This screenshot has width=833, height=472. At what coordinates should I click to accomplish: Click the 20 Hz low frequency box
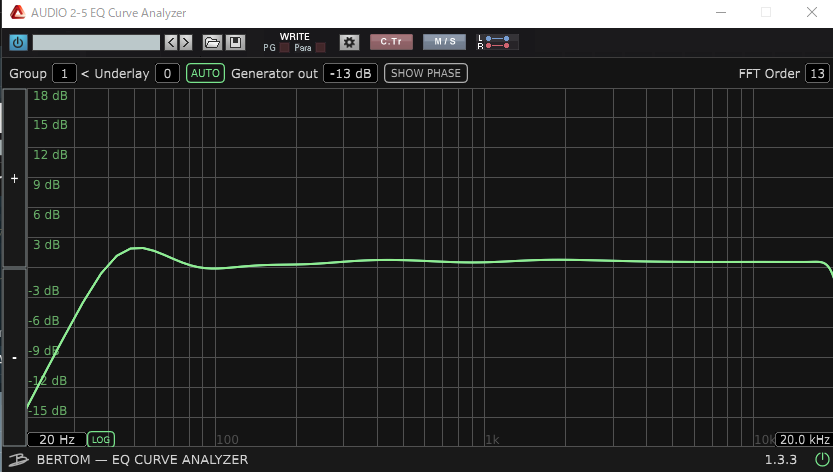[x=56, y=440]
